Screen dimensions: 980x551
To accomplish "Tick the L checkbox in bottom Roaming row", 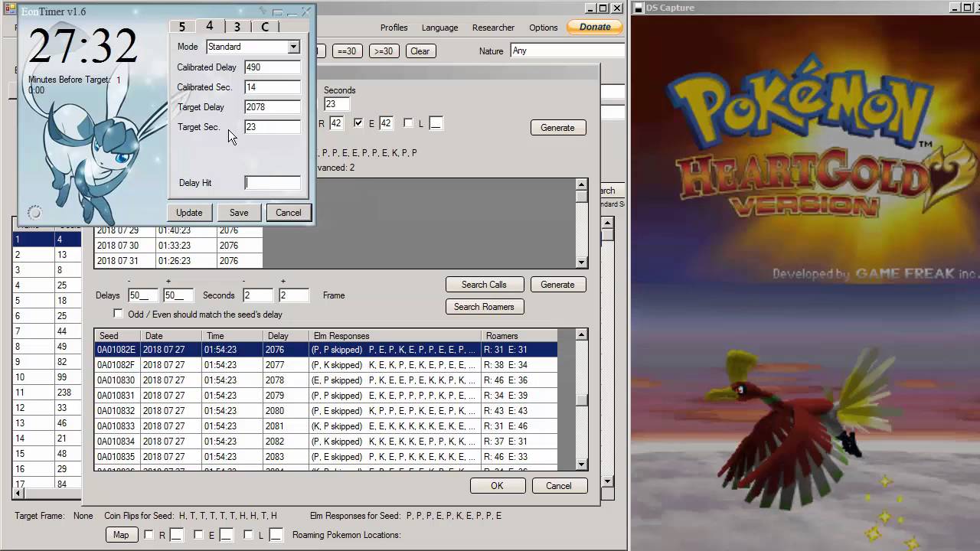I will pyautogui.click(x=248, y=535).
